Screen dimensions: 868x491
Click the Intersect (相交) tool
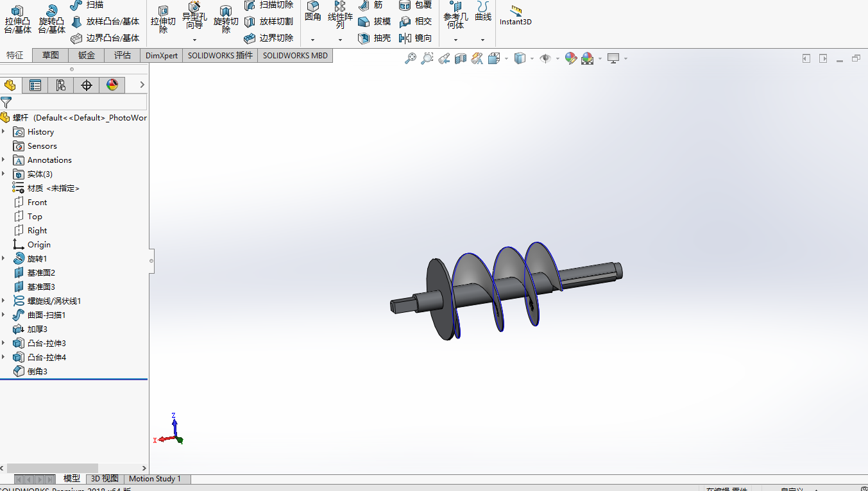[x=415, y=21]
